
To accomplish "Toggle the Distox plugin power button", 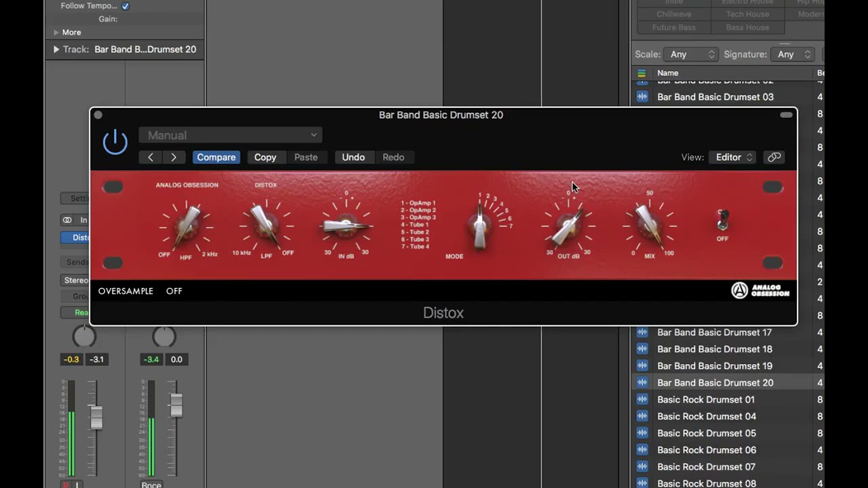I will pos(115,142).
